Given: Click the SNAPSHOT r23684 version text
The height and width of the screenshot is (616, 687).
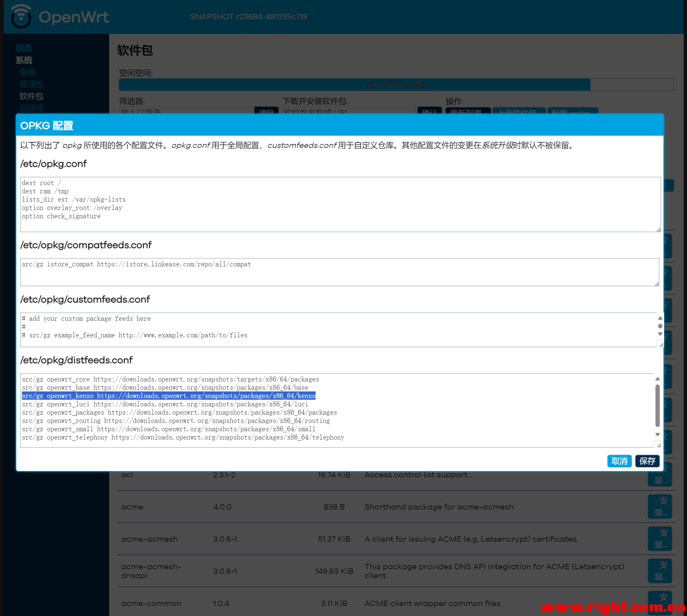Looking at the screenshot, I should point(249,17).
